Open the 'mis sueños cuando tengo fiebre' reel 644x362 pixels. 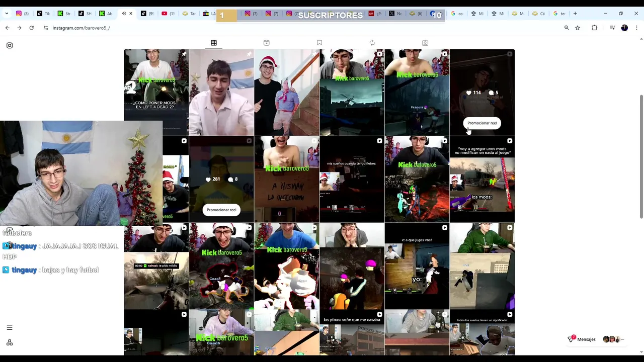[352, 179]
